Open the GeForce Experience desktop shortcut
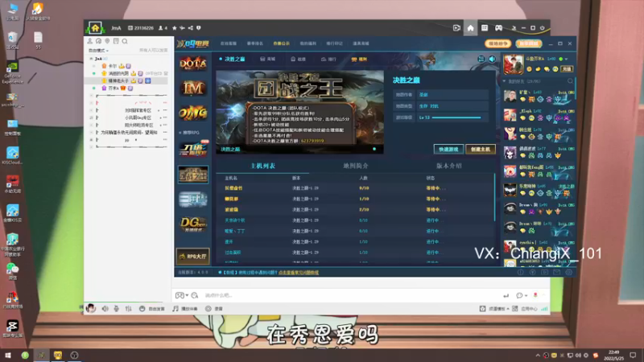 (x=12, y=72)
